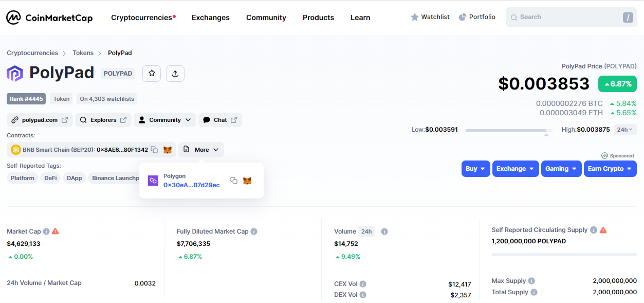Image resolution: width=644 pixels, height=303 pixels.
Task: Click the Fully Diluted Market Cap value $7,706,335
Action: tap(193, 244)
